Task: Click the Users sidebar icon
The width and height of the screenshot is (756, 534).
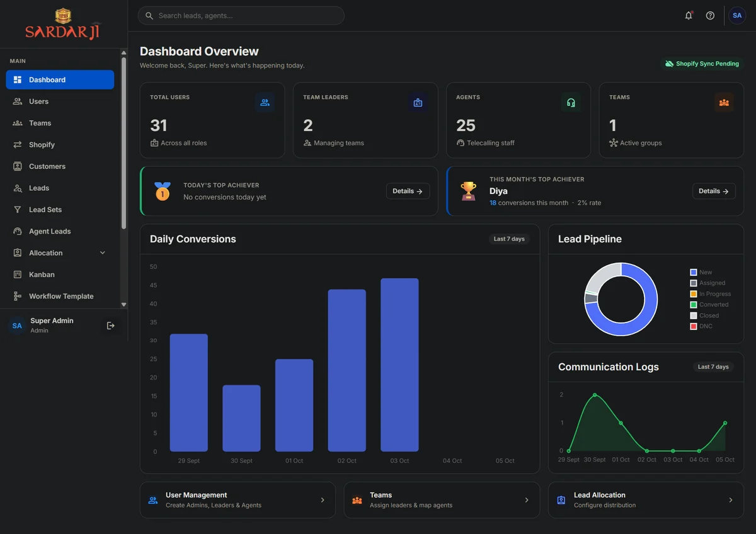Action: pyautogui.click(x=18, y=101)
